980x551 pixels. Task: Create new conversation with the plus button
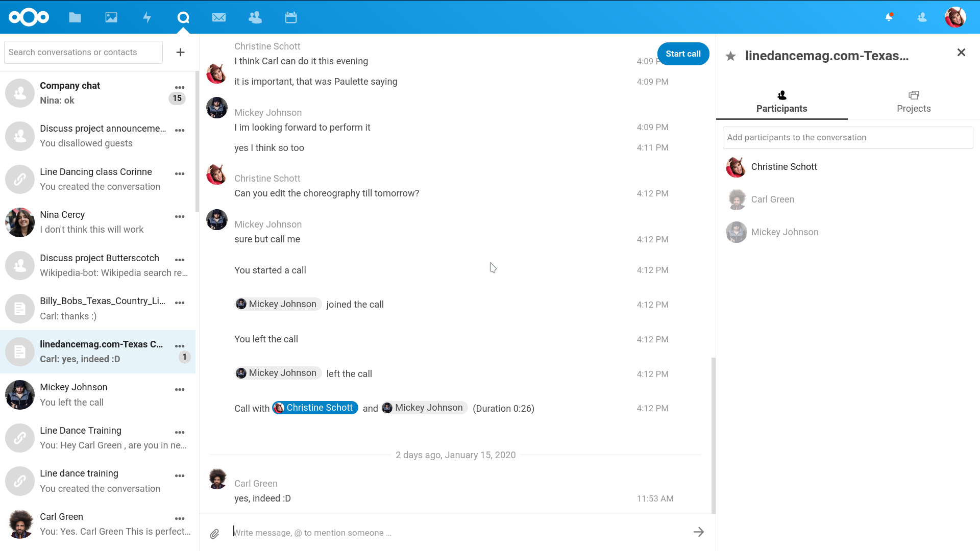[180, 52]
